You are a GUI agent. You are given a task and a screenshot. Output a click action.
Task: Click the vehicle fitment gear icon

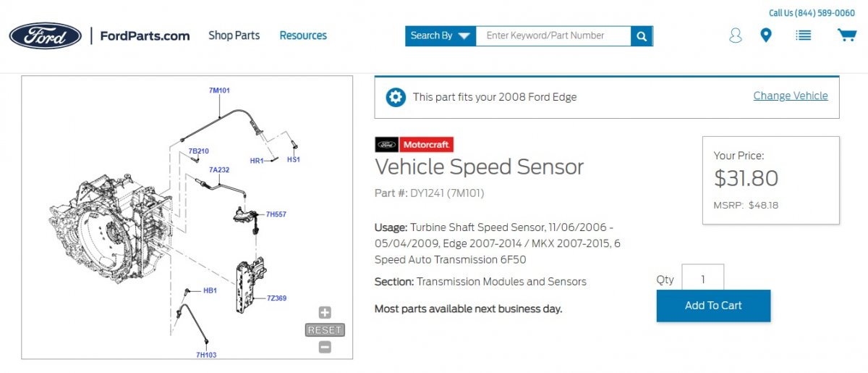click(396, 97)
